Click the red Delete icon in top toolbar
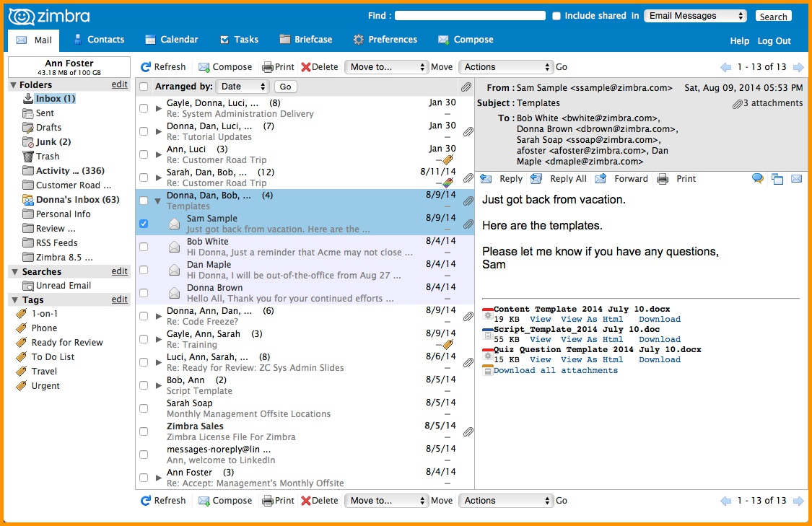This screenshot has width=812, height=526. (305, 67)
